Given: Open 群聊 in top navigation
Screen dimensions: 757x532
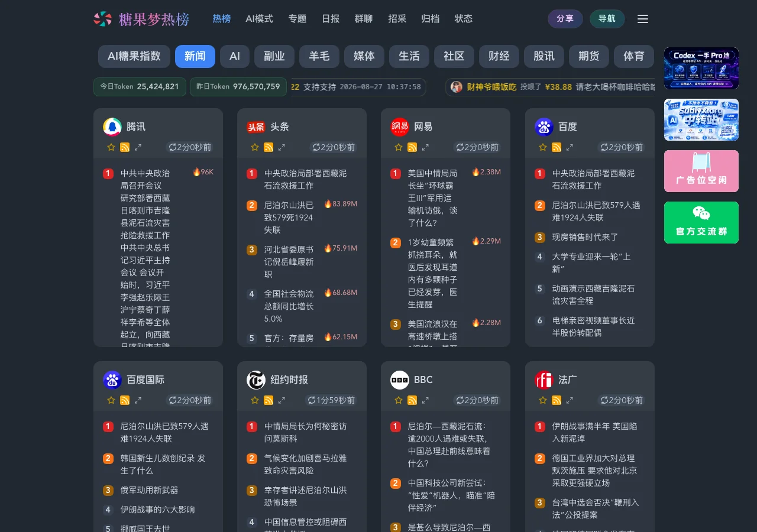Looking at the screenshot, I should 364,19.
